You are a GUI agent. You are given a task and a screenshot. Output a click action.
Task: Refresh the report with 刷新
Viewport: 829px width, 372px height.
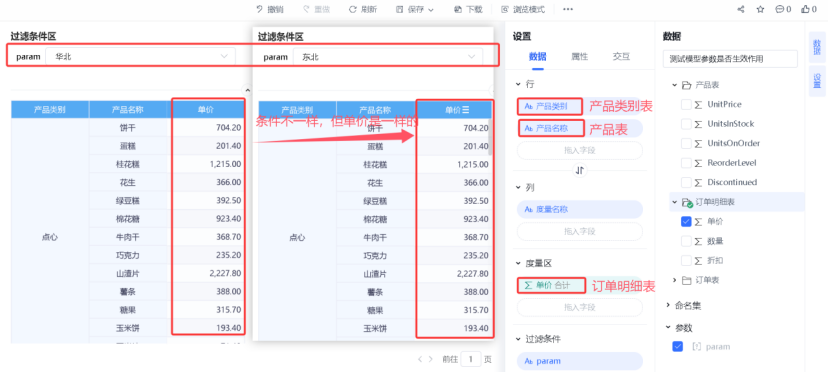tap(363, 10)
